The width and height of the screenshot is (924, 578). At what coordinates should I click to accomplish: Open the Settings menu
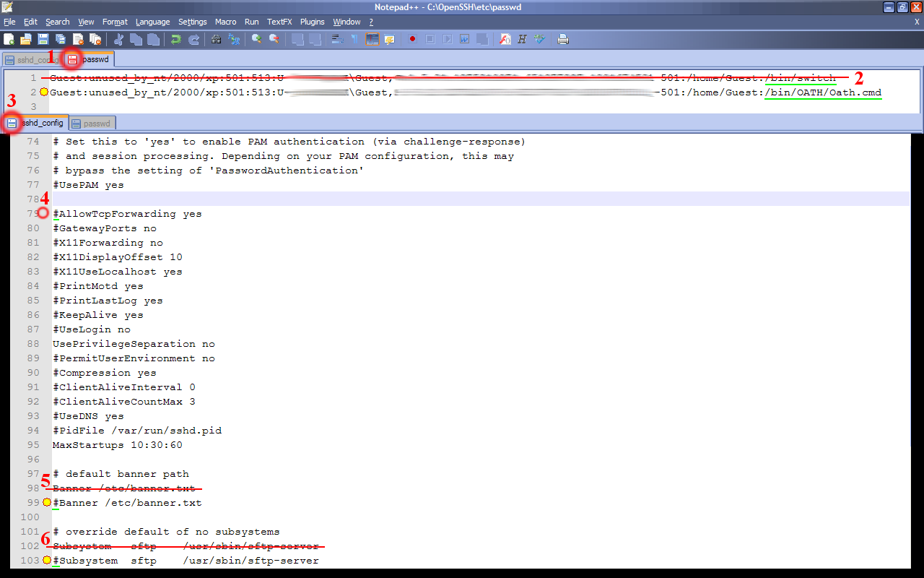pyautogui.click(x=193, y=22)
